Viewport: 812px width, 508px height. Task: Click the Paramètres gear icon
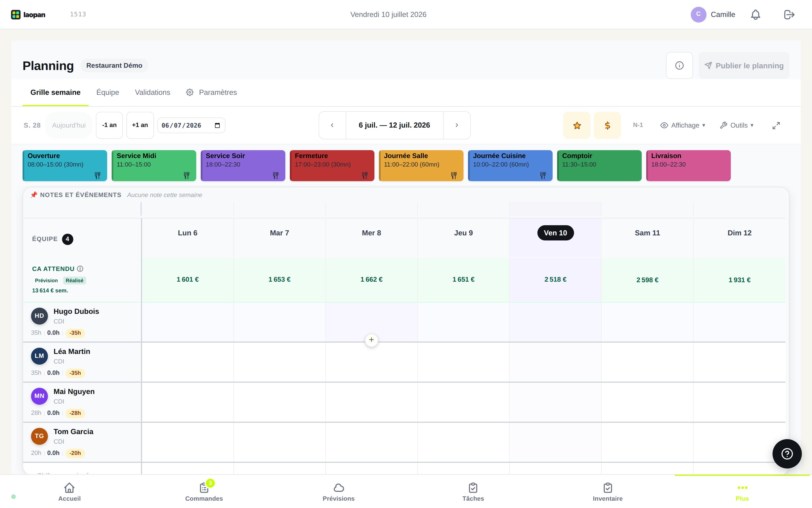189,92
